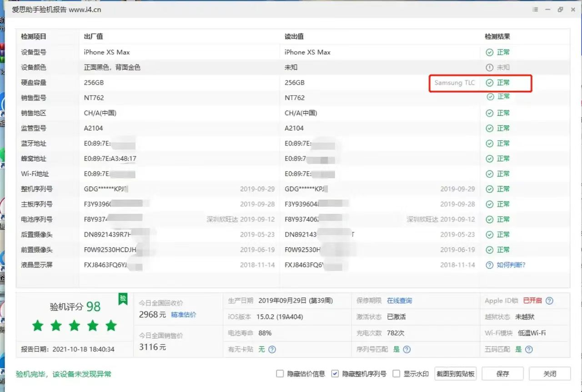
Task: Enable the 显示水印 checkbox
Action: (396, 374)
